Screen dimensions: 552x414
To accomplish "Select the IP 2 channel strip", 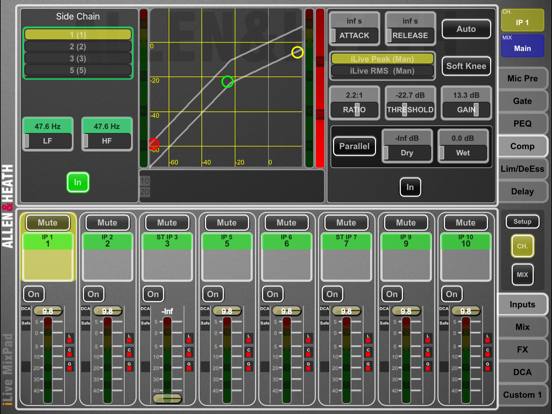I will (107, 256).
